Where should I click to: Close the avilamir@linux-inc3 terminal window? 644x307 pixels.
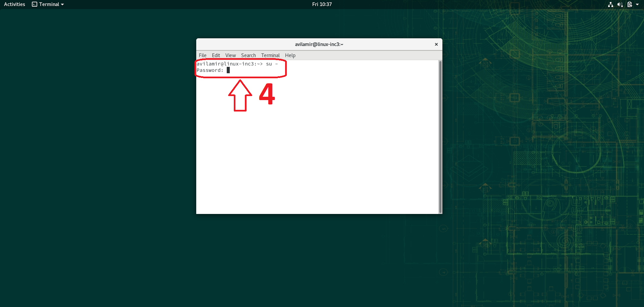tap(436, 44)
